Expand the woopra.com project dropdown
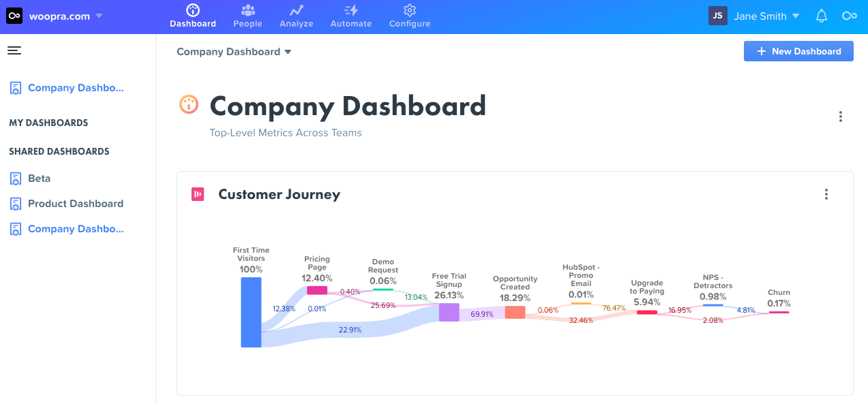Viewport: 868px width, 404px height. (98, 16)
